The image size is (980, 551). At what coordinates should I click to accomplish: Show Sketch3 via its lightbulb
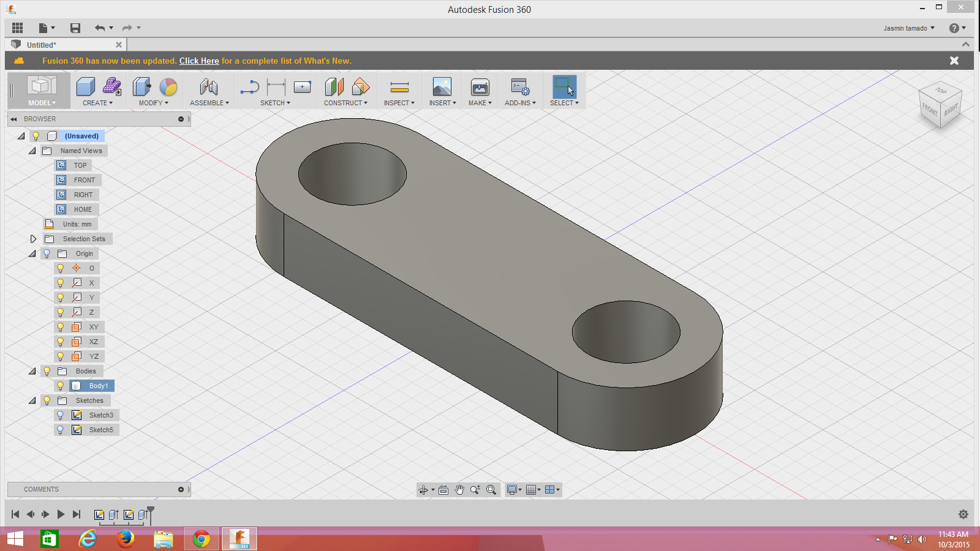click(61, 415)
